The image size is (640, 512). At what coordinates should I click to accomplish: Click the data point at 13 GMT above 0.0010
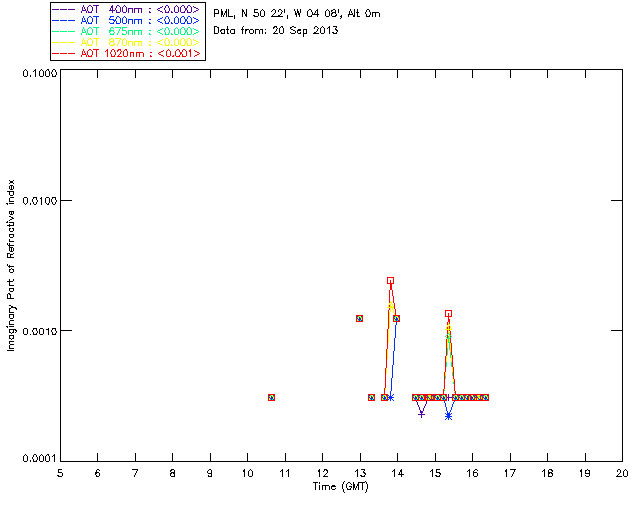point(360,318)
